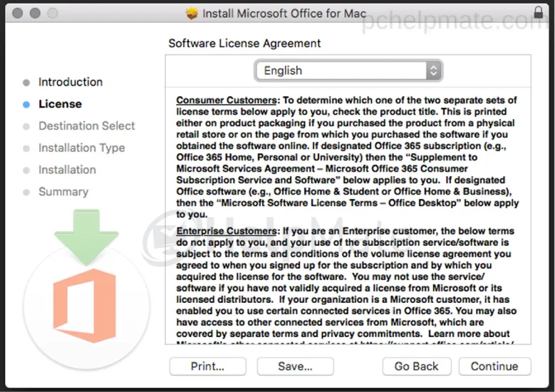555x392 pixels.
Task: Select the Destination Select step
Action: pos(87,126)
